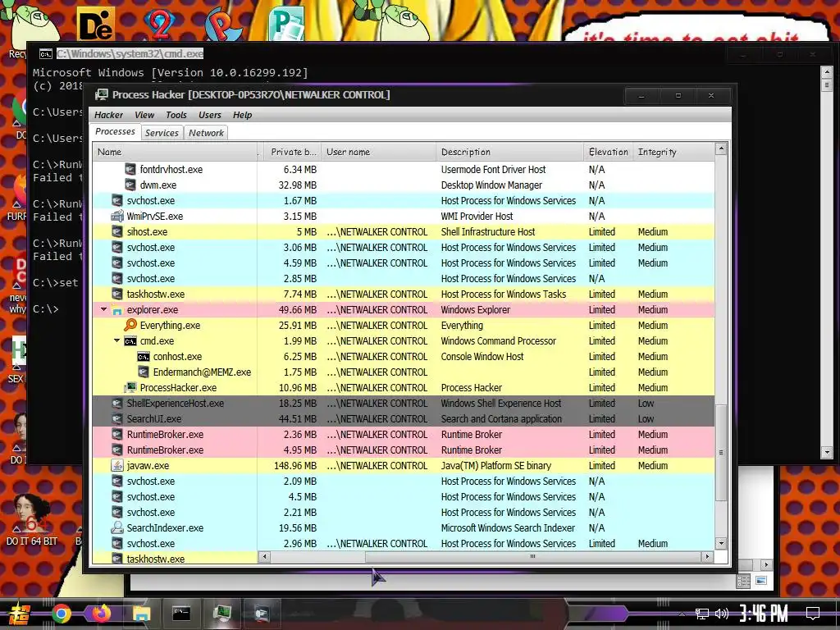
Task: Sort by the Name column header
Action: [x=175, y=152]
